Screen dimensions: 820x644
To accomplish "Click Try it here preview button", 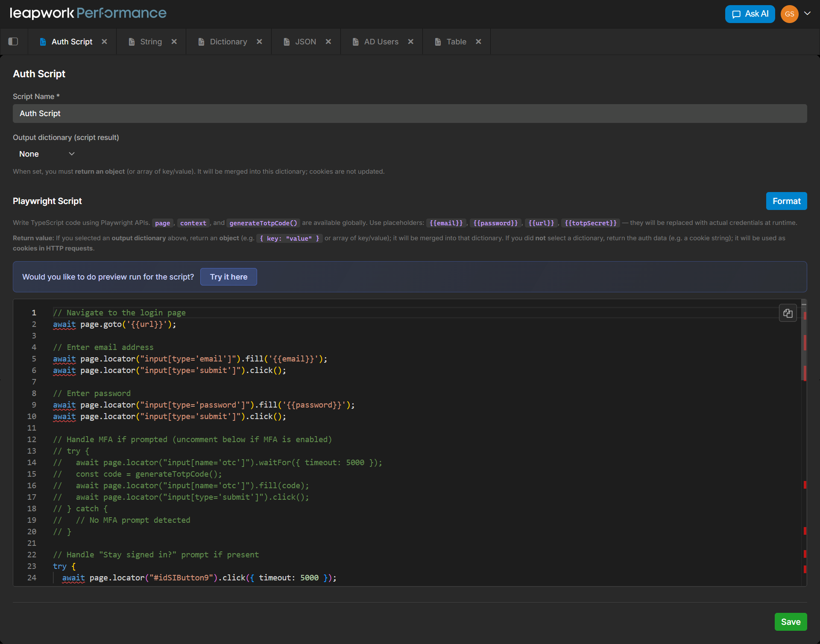I will [x=228, y=277].
